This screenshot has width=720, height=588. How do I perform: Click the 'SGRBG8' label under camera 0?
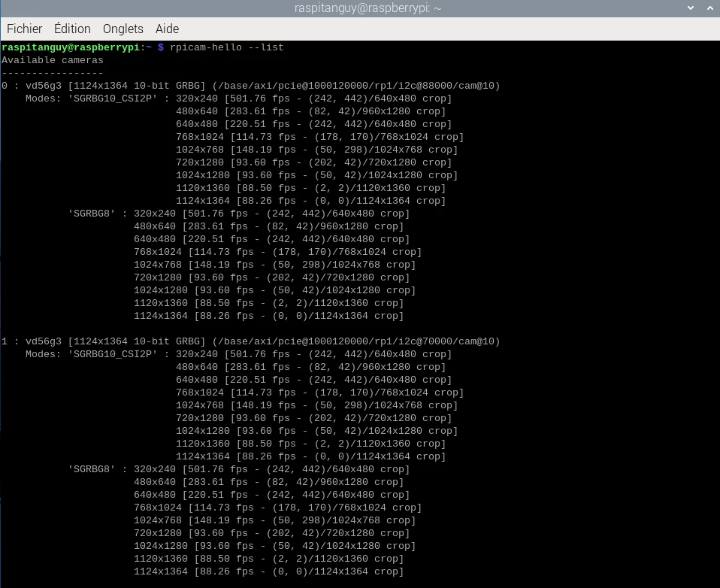[x=92, y=214]
